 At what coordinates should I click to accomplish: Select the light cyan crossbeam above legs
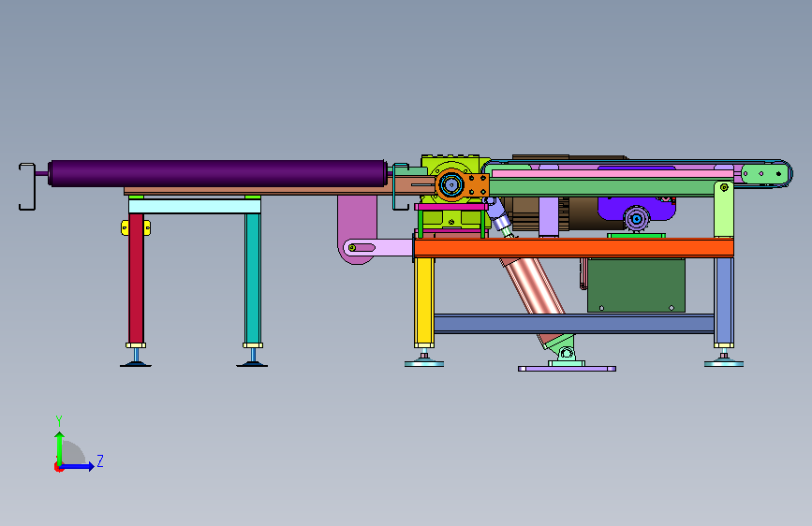click(x=194, y=207)
